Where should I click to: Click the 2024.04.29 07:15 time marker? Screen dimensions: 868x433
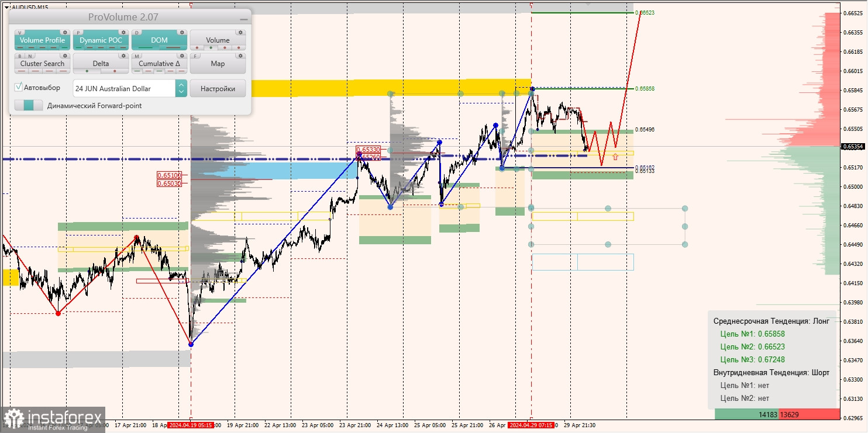[531, 425]
